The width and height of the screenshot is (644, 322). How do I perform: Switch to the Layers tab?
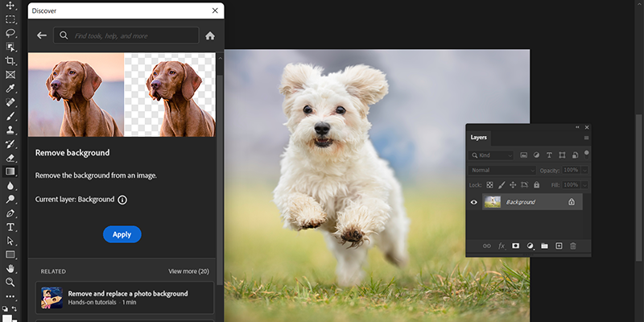click(x=478, y=138)
